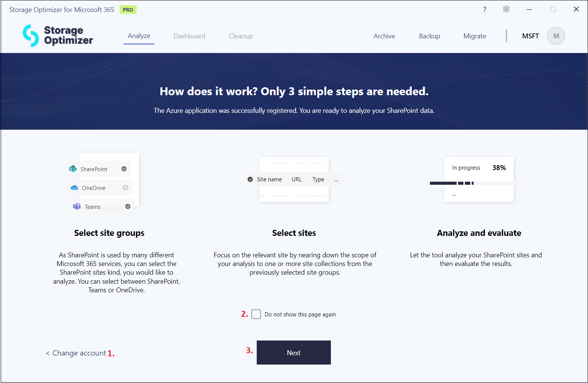Toggle the check mark beside SharePoint
588x383 pixels.
pos(124,169)
